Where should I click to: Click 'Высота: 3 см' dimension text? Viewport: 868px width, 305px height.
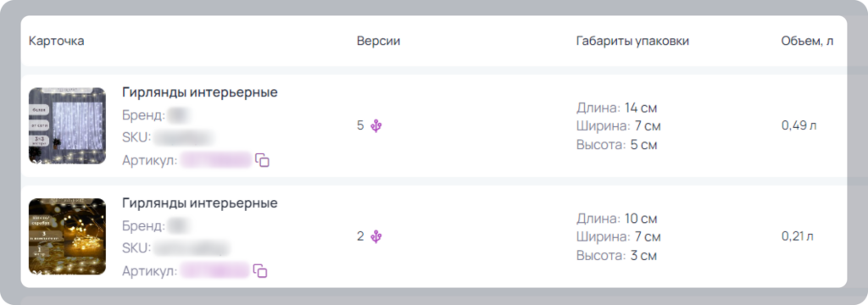coord(617,257)
